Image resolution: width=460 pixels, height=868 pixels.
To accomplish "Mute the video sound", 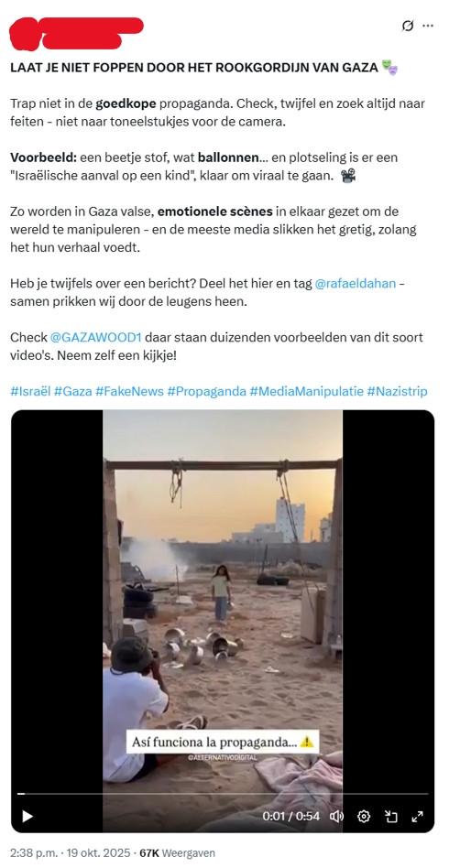I will (336, 816).
